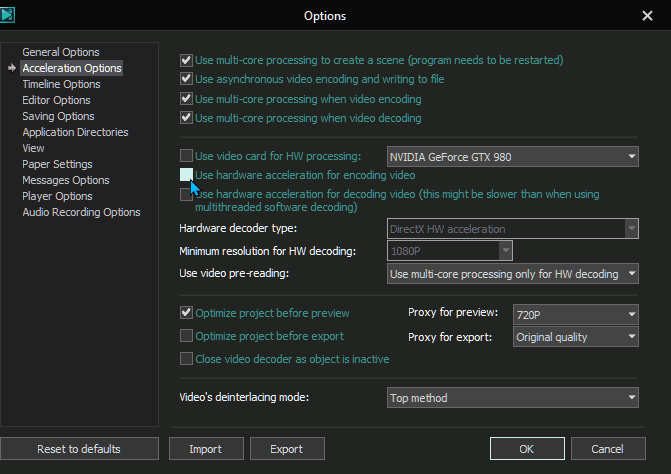Viewport: 671px width, 474px height.
Task: Click the VSDC app icon in title bar
Action: pos(7,15)
